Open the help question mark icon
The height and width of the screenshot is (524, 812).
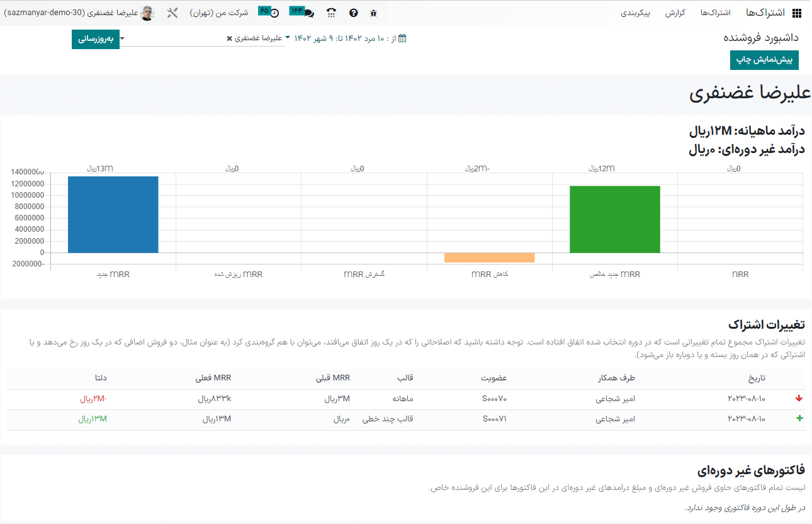(353, 13)
